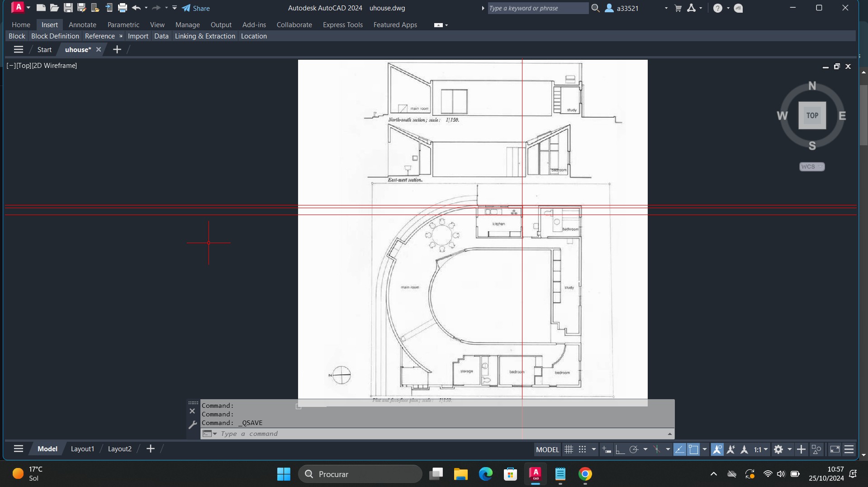Image resolution: width=868 pixels, height=487 pixels.
Task: Add a new drawing tab with plus
Action: pyautogui.click(x=117, y=49)
